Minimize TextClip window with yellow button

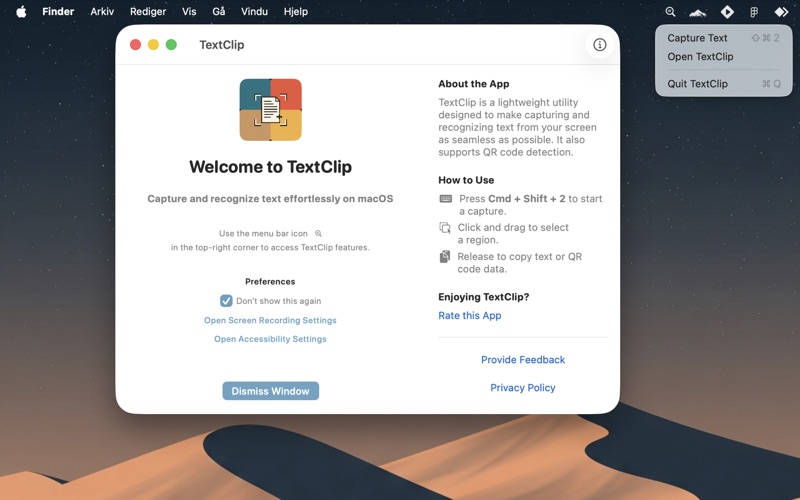pyautogui.click(x=153, y=45)
